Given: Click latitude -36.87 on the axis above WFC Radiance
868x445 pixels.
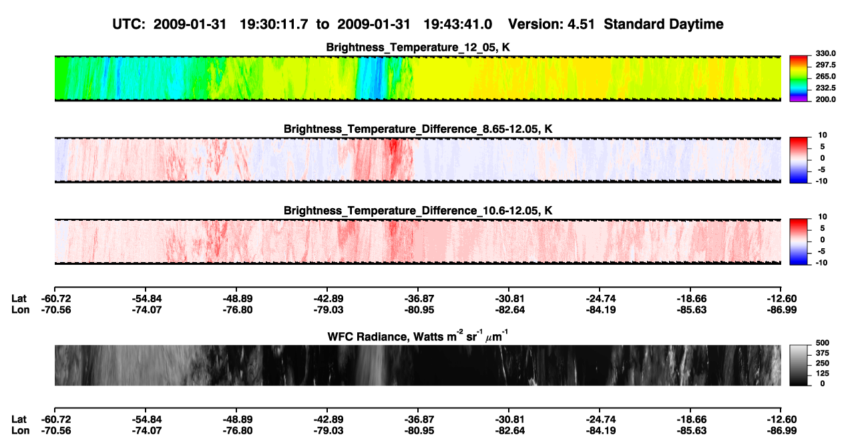Looking at the screenshot, I should tap(418, 298).
